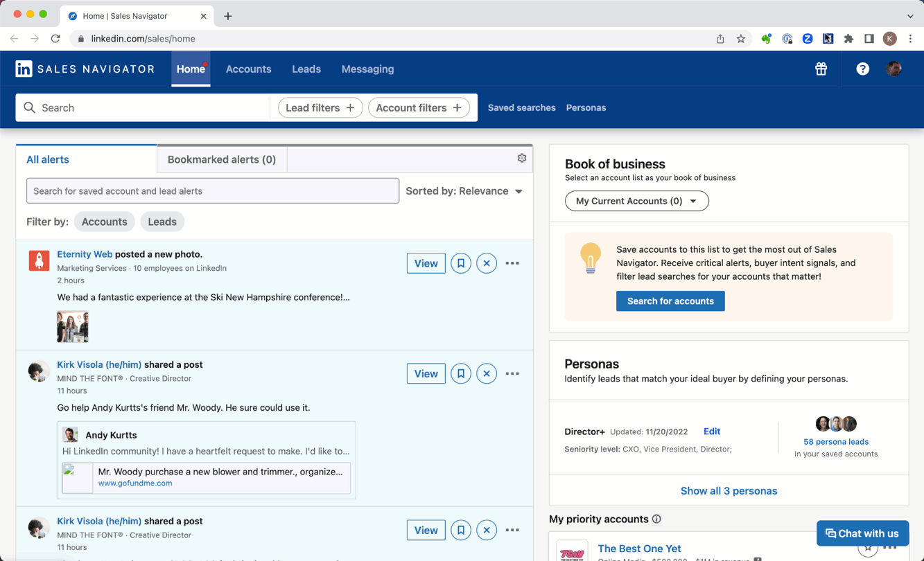This screenshot has height=561, width=924.
Task: Open the Sorted by Relevance dropdown
Action: pyautogui.click(x=464, y=191)
